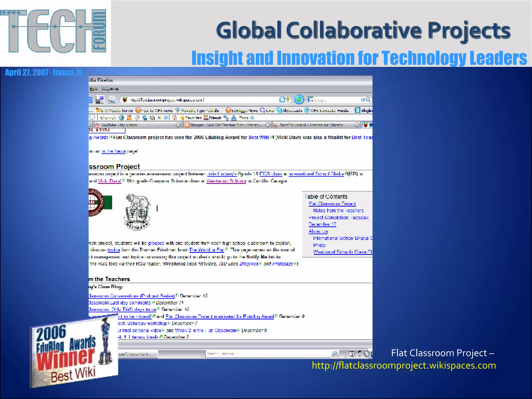The height and width of the screenshot is (399, 532).
Task: Open Skypecasts bookmark
Action: (x=289, y=110)
